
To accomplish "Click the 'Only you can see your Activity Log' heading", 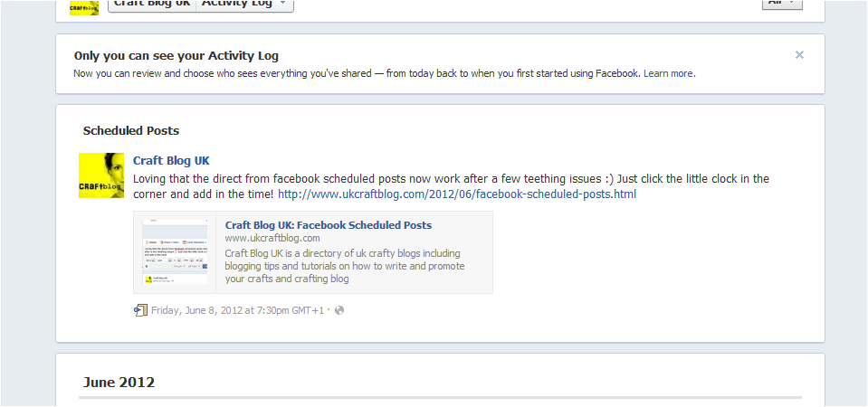I will click(176, 55).
